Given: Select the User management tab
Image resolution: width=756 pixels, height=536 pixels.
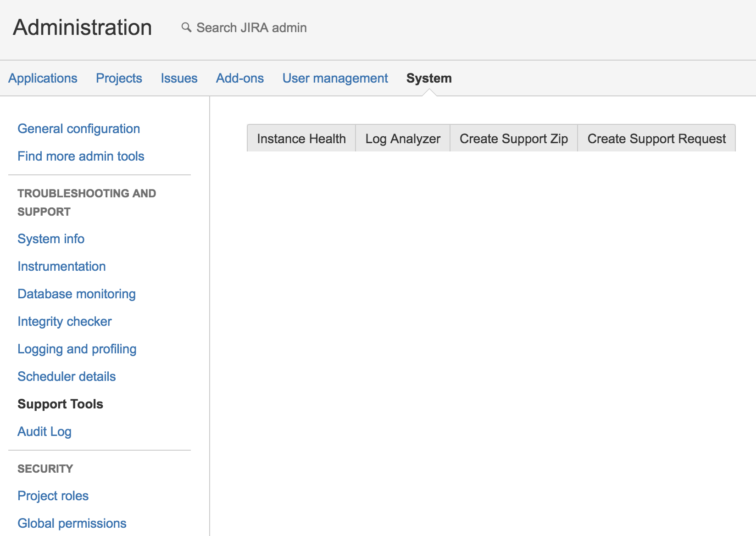Looking at the screenshot, I should [x=335, y=78].
